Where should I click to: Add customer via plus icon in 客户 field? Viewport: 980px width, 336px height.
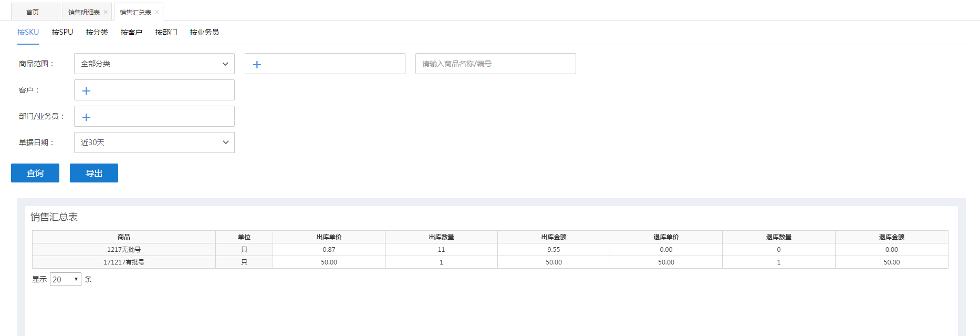87,90
